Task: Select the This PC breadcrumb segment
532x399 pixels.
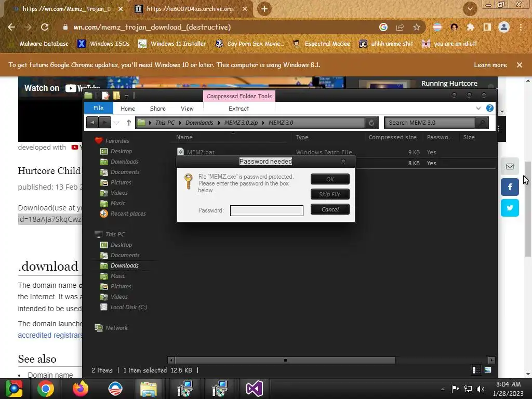Action: click(x=165, y=123)
